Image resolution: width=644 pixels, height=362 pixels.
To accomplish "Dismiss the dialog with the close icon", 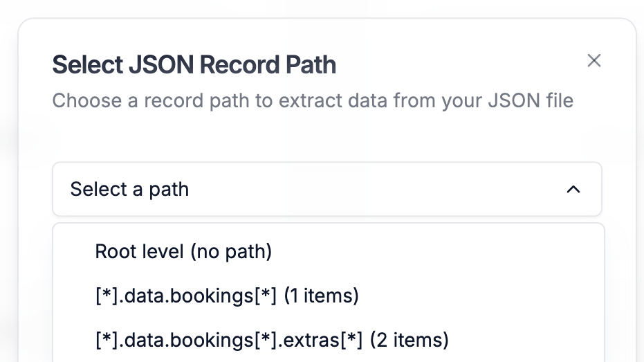I will pyautogui.click(x=594, y=61).
